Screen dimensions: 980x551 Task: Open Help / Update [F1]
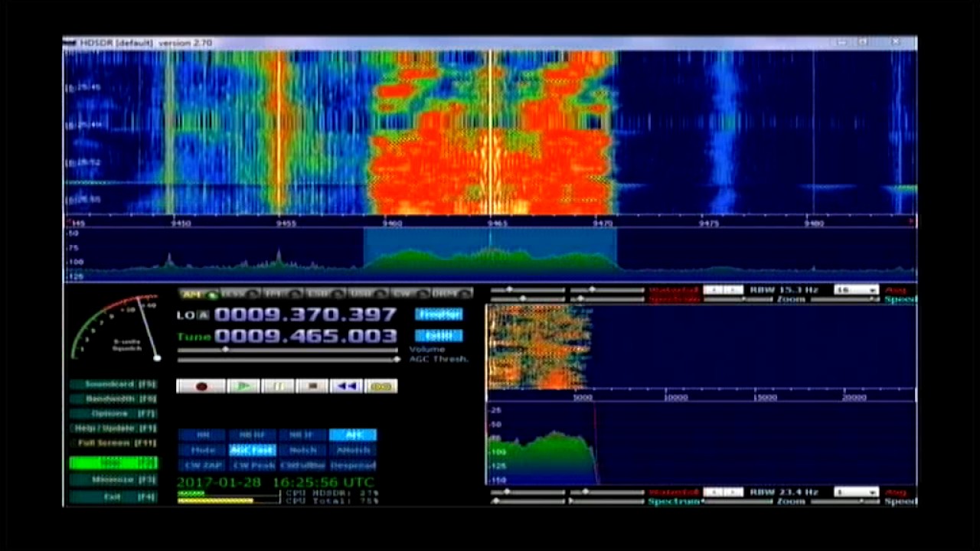pyautogui.click(x=113, y=428)
